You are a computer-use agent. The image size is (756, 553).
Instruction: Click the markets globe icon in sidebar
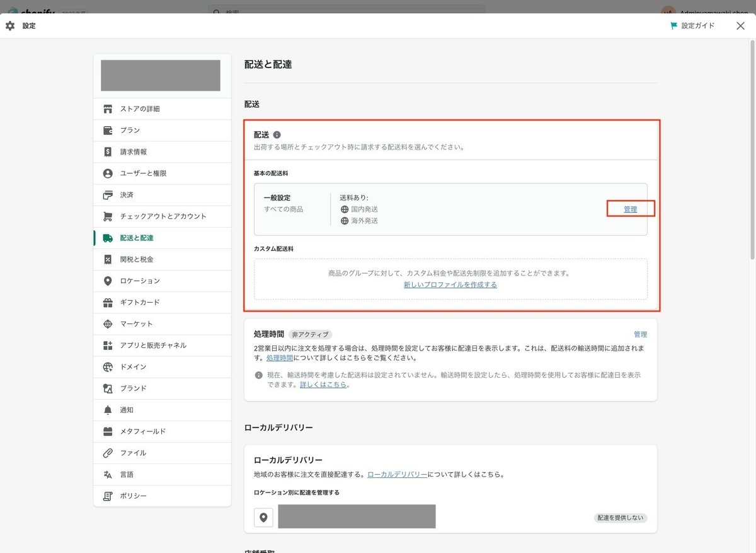coord(108,323)
